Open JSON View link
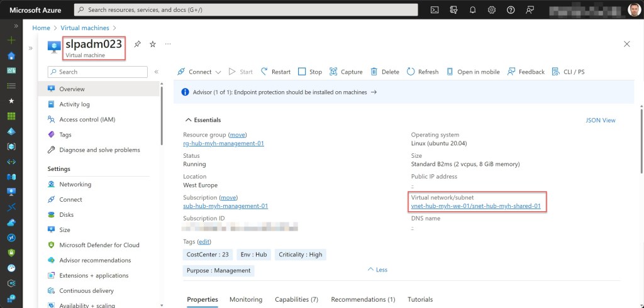644x308 pixels. (x=600, y=120)
